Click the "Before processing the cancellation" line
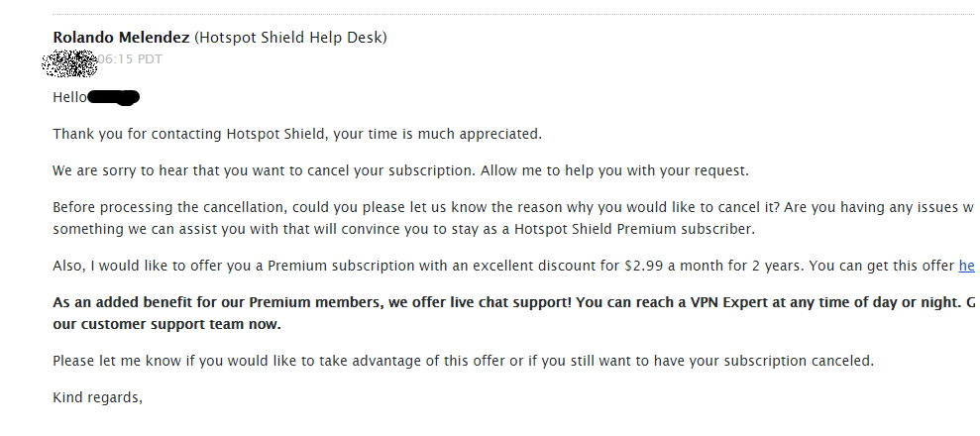 coord(513,207)
